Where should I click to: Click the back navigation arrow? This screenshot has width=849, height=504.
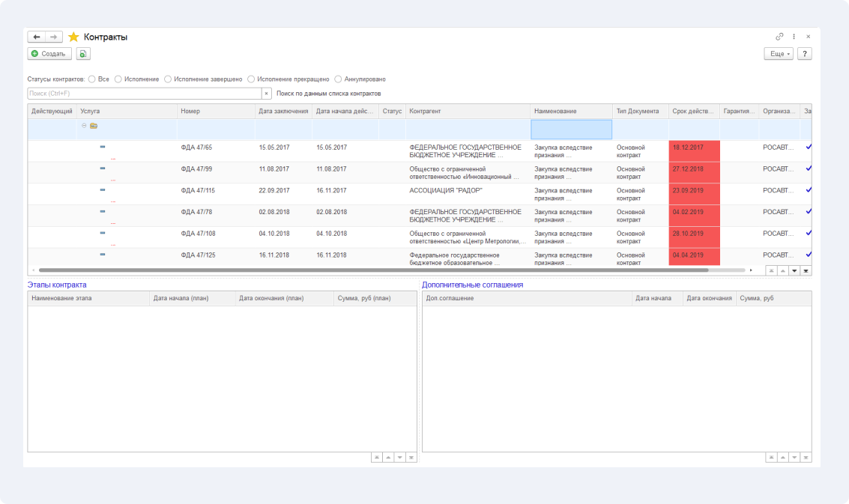36,37
